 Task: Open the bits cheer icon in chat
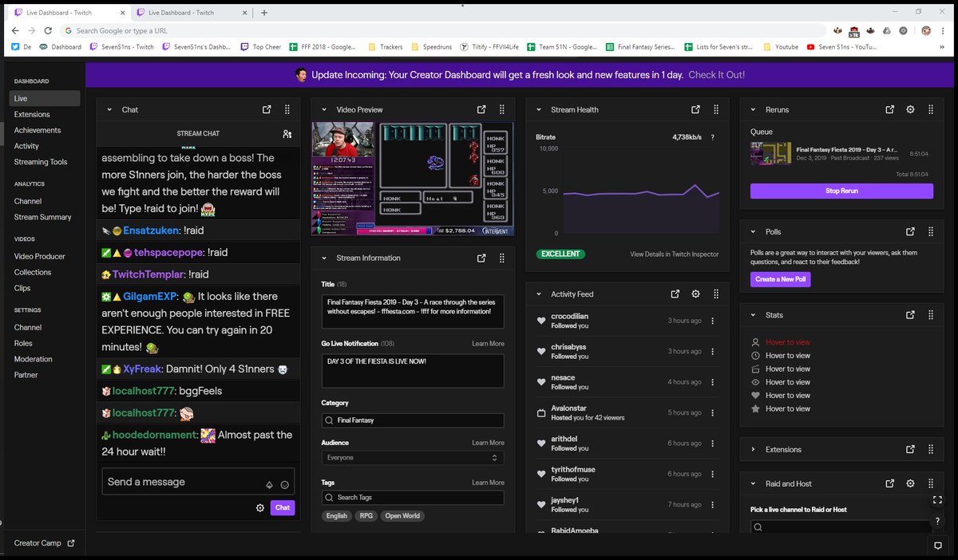[x=269, y=485]
